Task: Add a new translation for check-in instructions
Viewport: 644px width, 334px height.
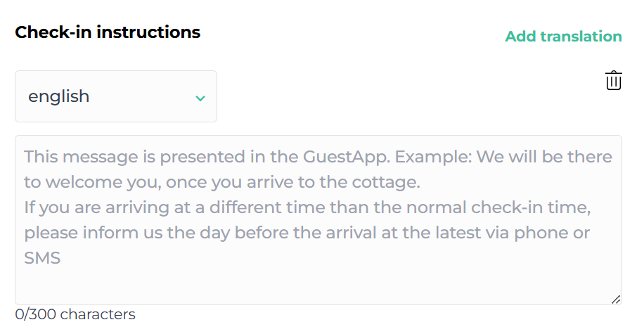Action: (563, 37)
